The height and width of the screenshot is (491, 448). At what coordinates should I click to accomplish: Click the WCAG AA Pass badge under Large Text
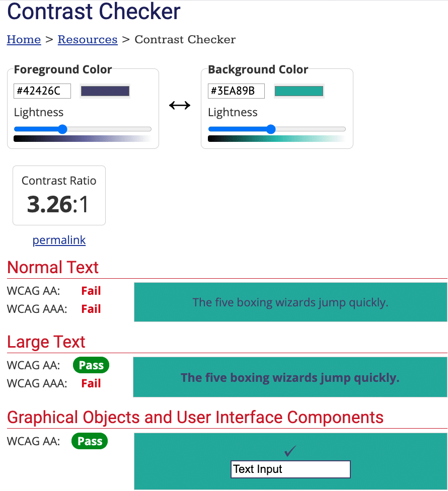[x=91, y=365]
